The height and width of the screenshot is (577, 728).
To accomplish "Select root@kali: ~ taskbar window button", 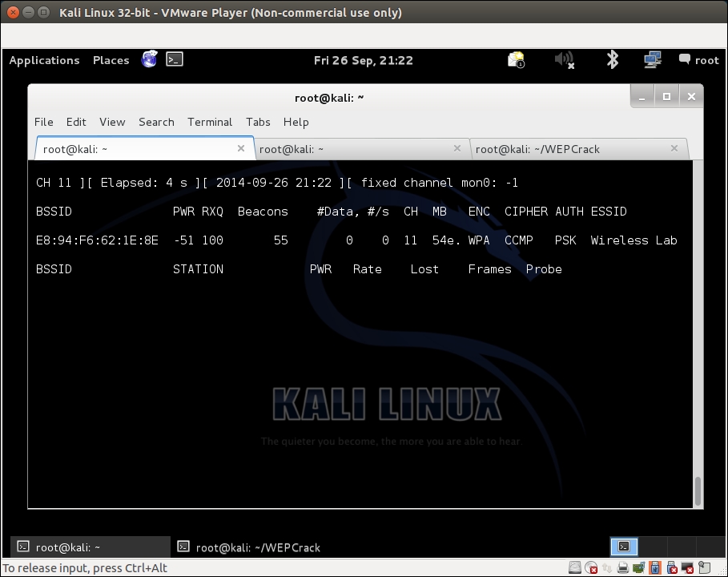I will pos(90,547).
